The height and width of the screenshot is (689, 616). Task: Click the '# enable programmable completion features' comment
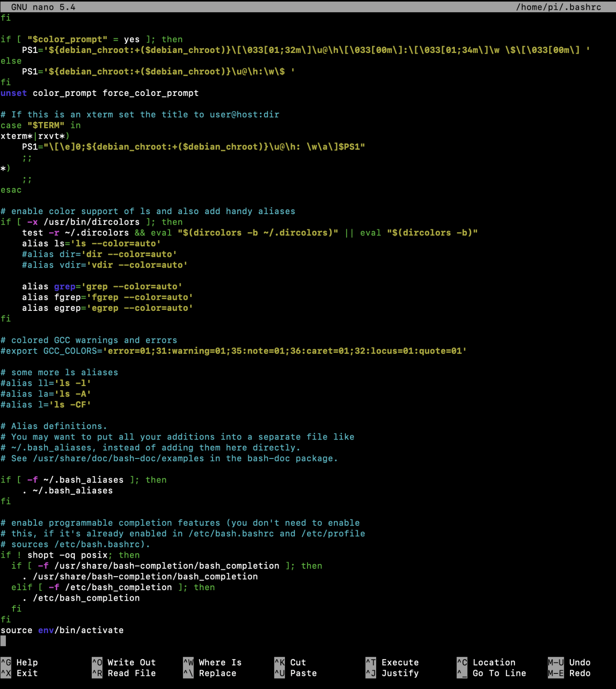tap(180, 522)
